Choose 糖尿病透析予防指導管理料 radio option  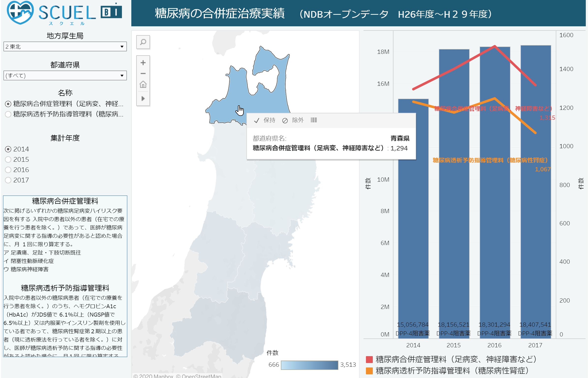click(8, 114)
